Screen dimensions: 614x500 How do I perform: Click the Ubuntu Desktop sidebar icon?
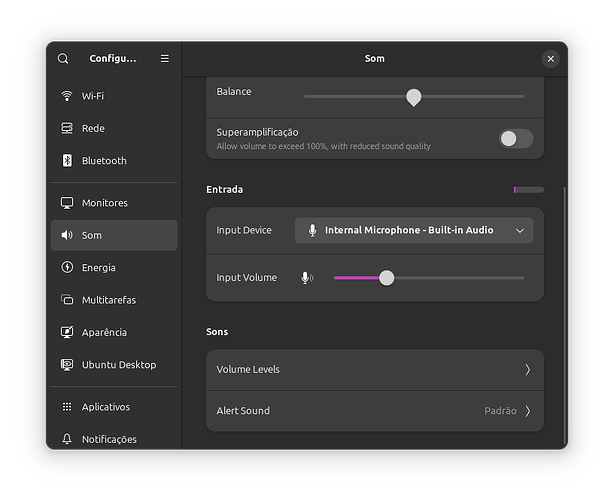click(67, 365)
